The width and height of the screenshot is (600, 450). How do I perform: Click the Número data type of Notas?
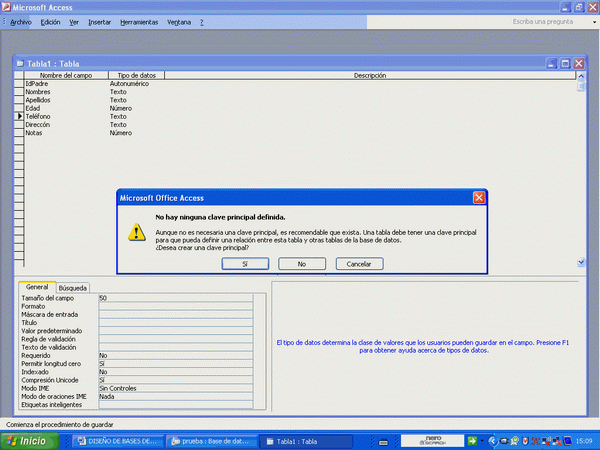[137, 133]
